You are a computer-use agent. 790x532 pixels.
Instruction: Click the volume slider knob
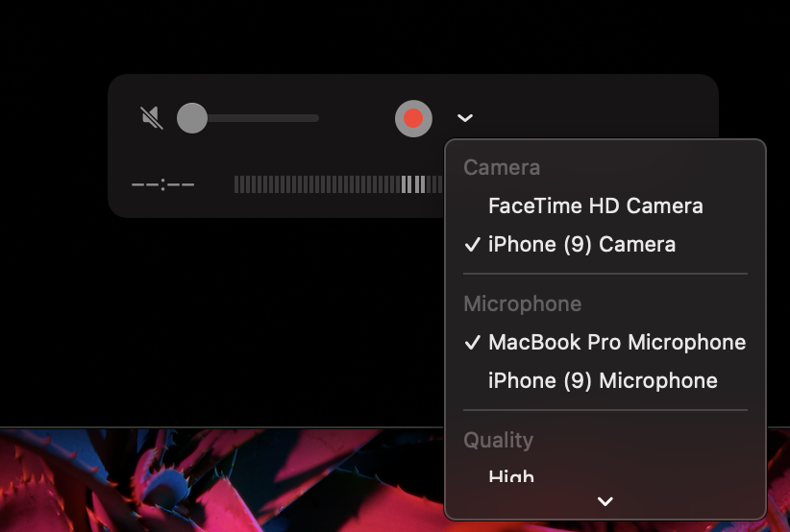pyautogui.click(x=192, y=118)
